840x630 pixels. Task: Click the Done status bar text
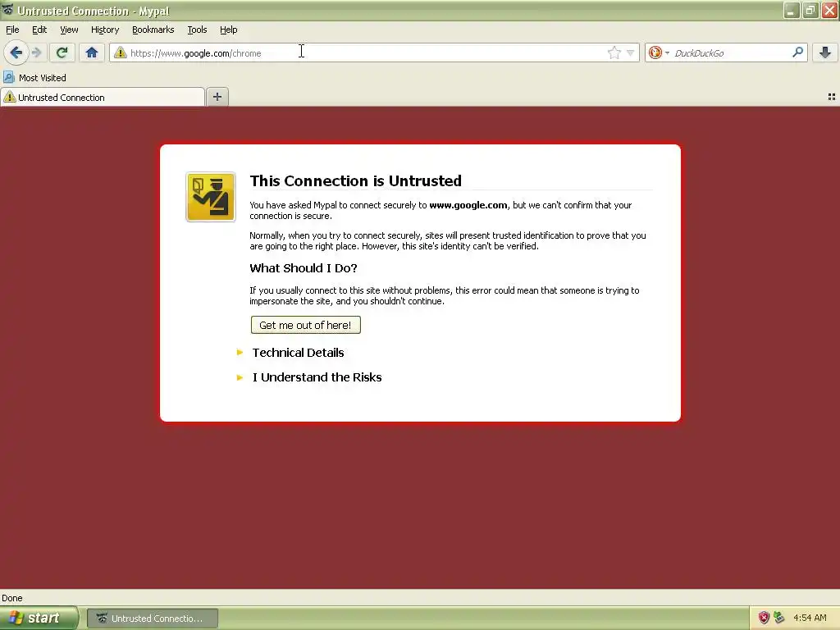coord(11,598)
